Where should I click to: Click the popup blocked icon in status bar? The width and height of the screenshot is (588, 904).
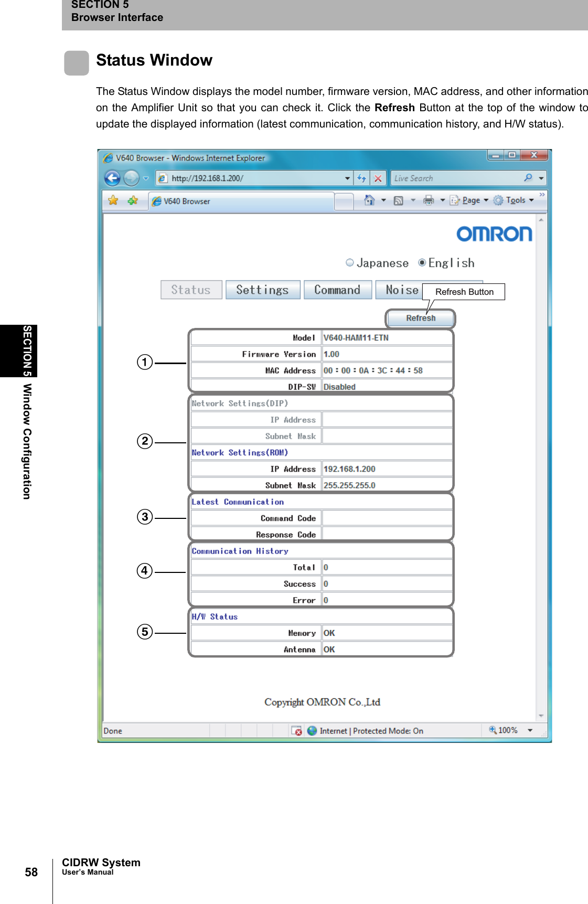[x=297, y=730]
